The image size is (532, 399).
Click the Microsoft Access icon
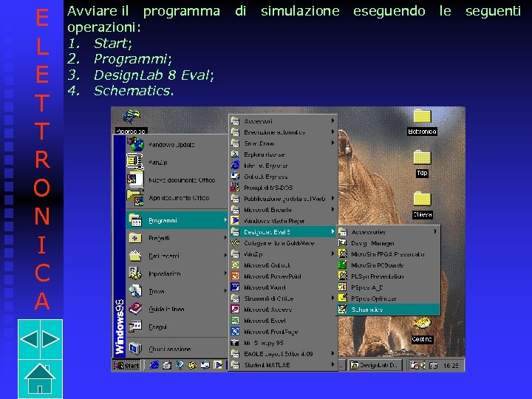[x=235, y=310]
